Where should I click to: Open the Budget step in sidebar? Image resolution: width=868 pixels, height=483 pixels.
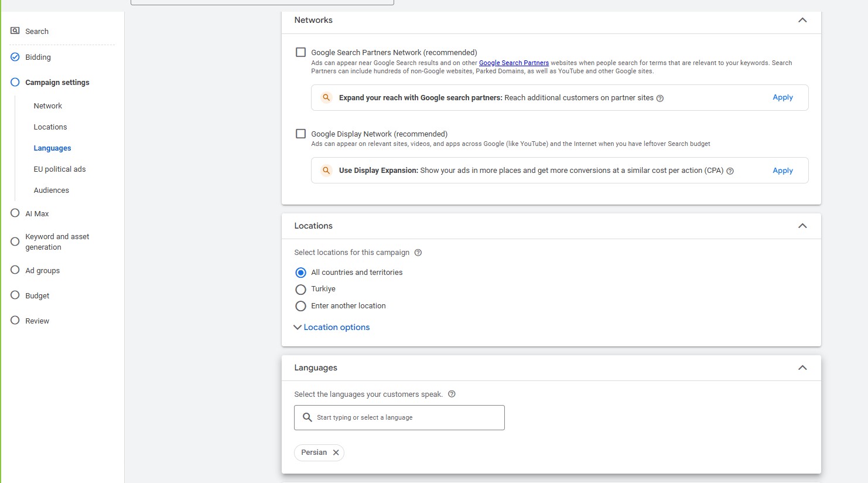point(37,295)
